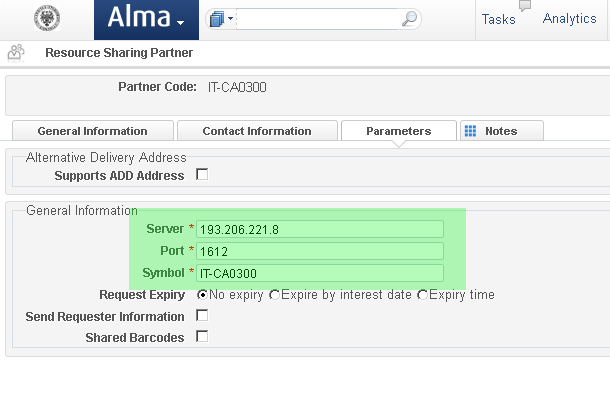Screen dimensions: 610x405
Task: Open the Tasks menu
Action: (x=498, y=19)
